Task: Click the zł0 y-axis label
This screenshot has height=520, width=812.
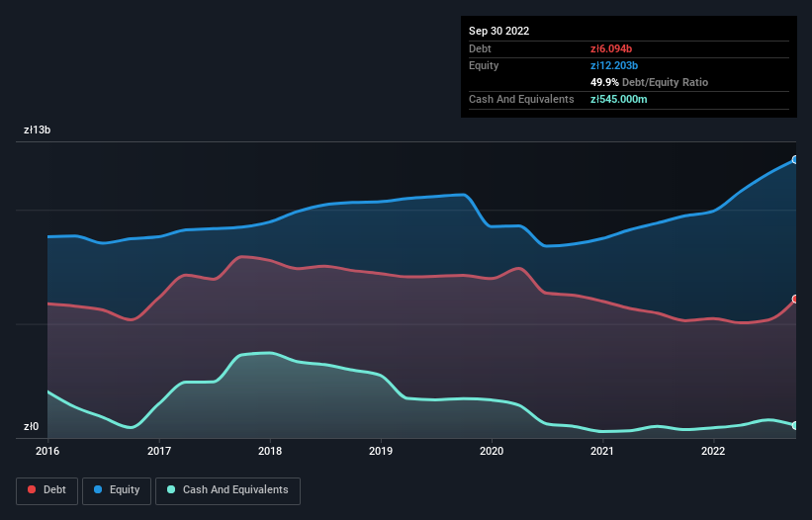Action: pyautogui.click(x=31, y=426)
